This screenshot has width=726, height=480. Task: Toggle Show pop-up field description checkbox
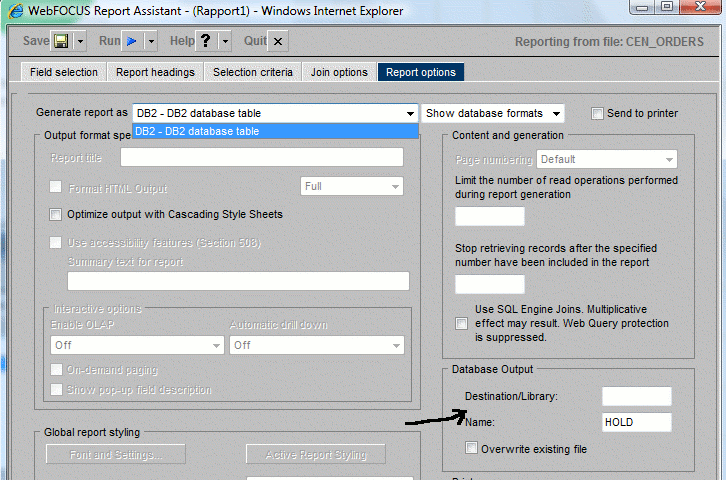pos(56,389)
